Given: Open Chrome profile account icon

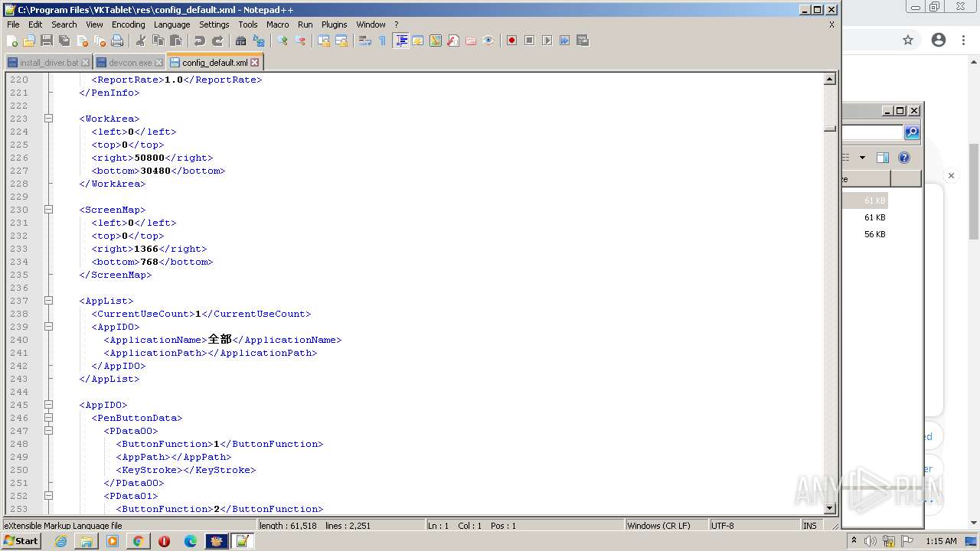Looking at the screenshot, I should point(939,41).
